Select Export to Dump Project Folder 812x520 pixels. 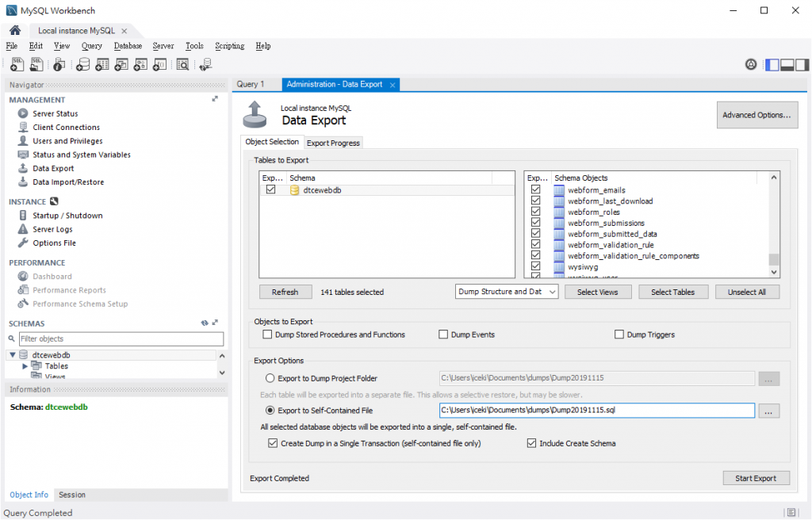pyautogui.click(x=270, y=378)
